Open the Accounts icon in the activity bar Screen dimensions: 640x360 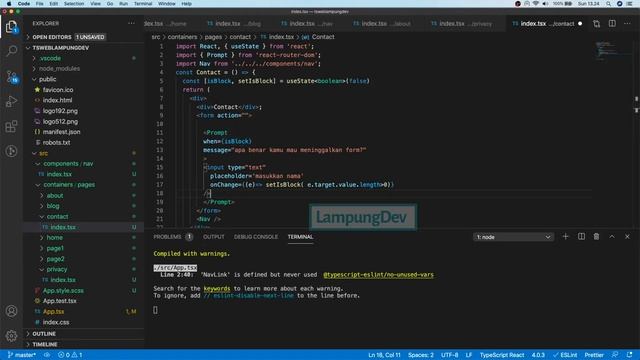[11, 311]
